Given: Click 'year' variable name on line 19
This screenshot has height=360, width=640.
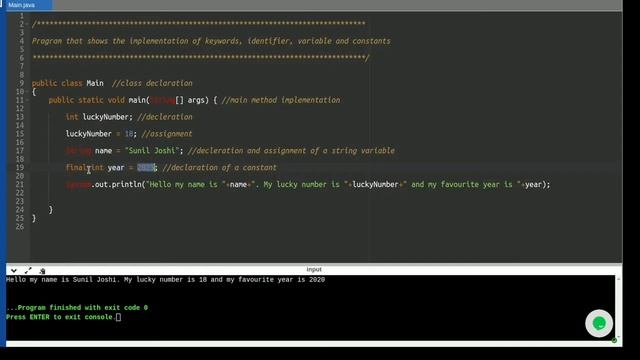Looking at the screenshot, I should [116, 168].
